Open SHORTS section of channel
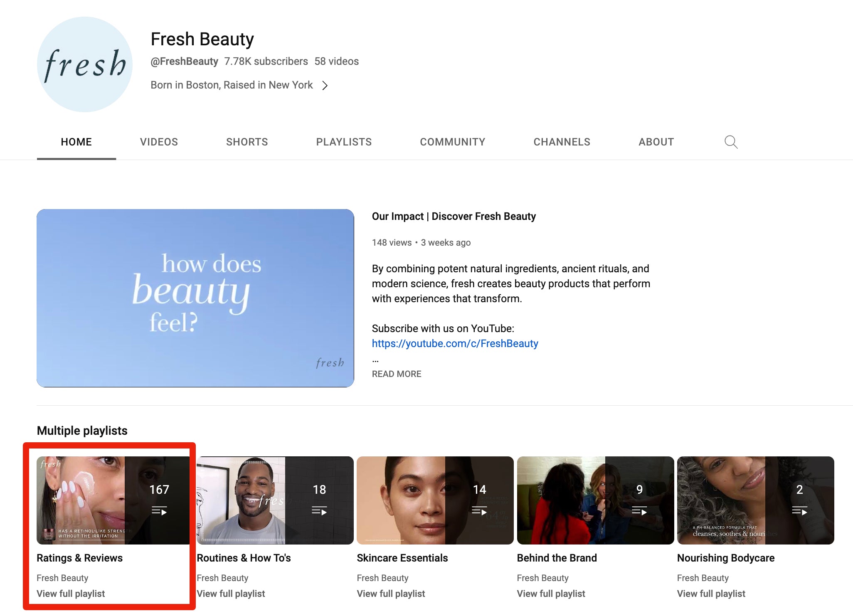Screen dimensions: 853x616 pyautogui.click(x=247, y=141)
